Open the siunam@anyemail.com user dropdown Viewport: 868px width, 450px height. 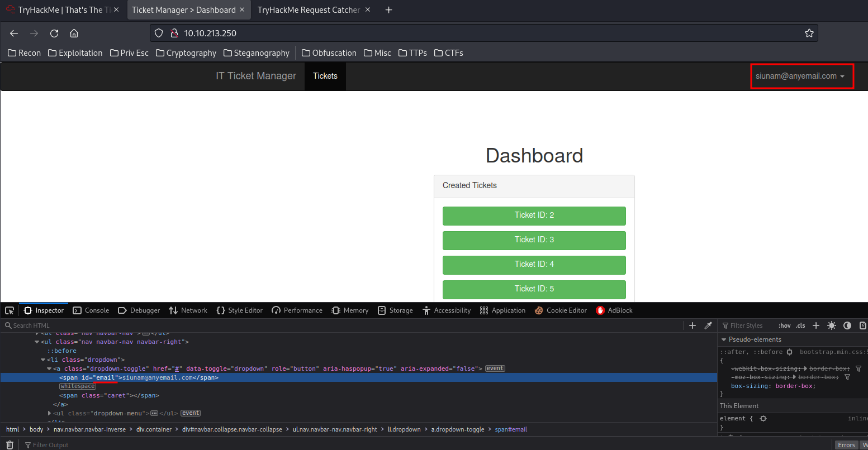(x=800, y=76)
